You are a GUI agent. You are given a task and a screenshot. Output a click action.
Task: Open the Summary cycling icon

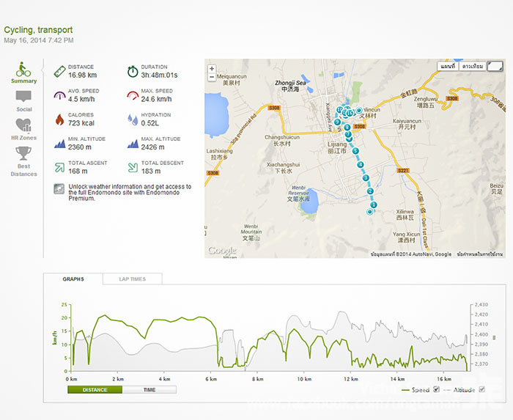click(x=23, y=70)
